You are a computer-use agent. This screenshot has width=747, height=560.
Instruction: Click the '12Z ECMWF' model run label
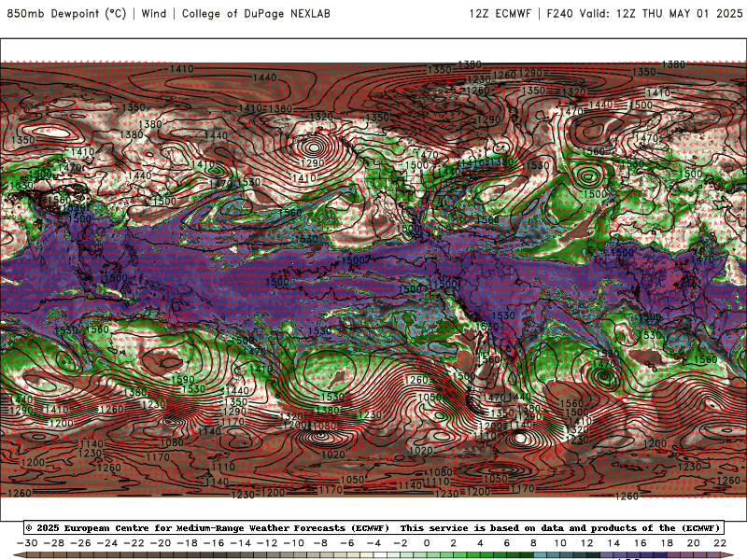[x=500, y=13]
